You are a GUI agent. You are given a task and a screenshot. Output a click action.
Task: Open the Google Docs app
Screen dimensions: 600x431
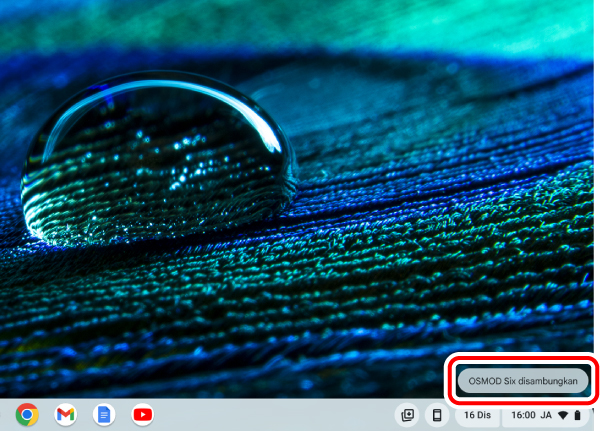103,414
